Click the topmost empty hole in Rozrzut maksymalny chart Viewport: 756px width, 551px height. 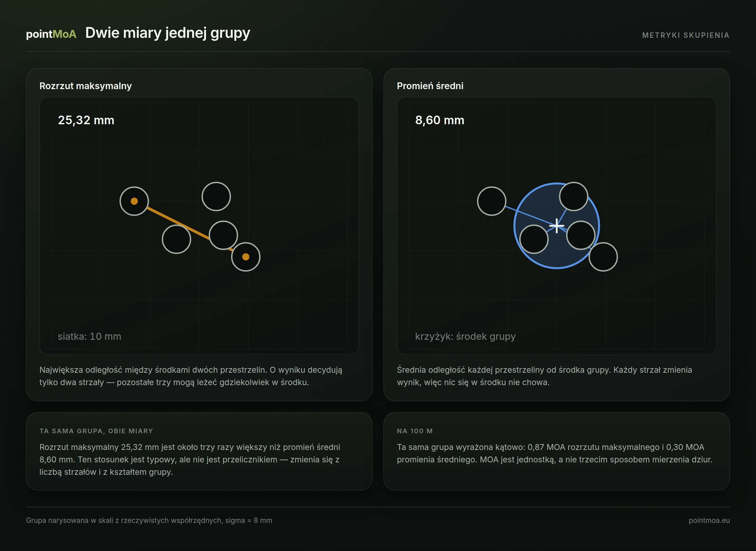tap(216, 196)
